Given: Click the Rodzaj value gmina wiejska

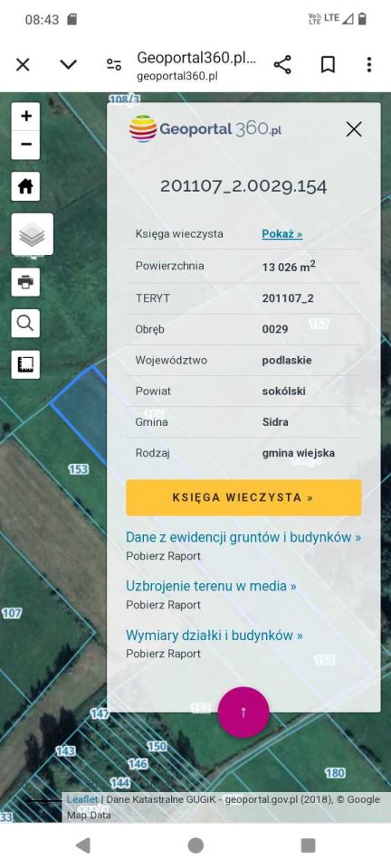Looking at the screenshot, I should (x=299, y=453).
